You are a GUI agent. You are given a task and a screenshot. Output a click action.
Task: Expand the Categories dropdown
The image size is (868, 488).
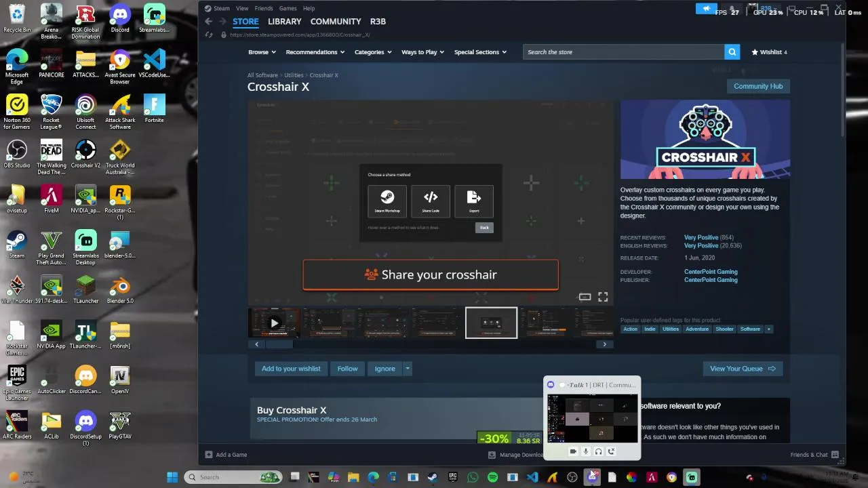(x=373, y=52)
